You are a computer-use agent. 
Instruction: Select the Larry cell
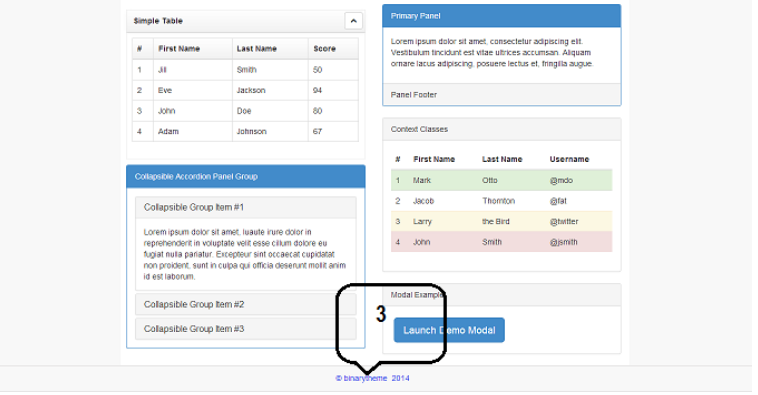click(x=422, y=221)
